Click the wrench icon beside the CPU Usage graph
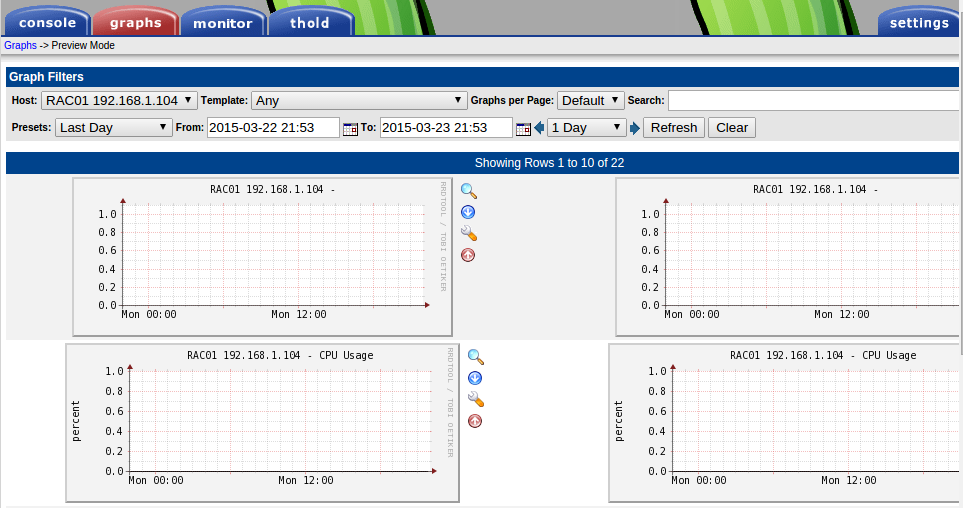 pos(475,399)
